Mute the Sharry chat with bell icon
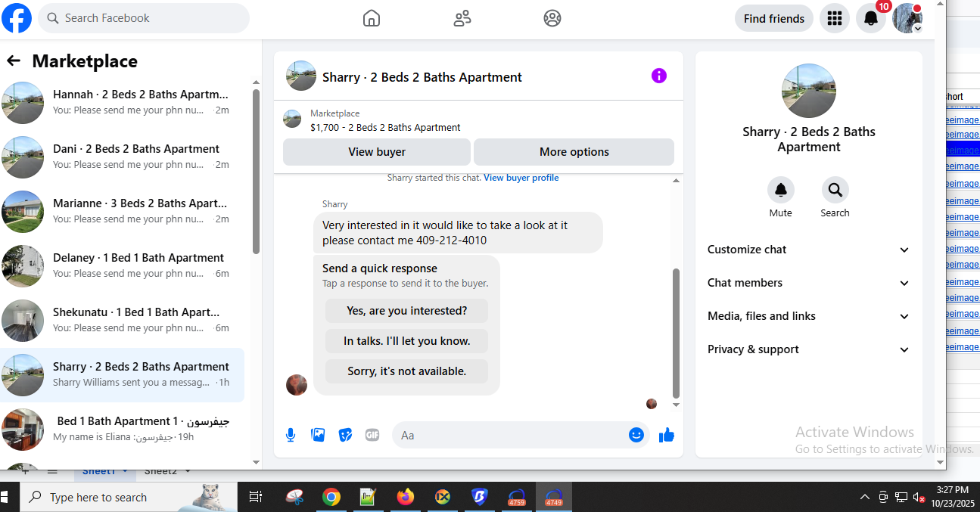Image resolution: width=980 pixels, height=512 pixels. click(x=780, y=190)
